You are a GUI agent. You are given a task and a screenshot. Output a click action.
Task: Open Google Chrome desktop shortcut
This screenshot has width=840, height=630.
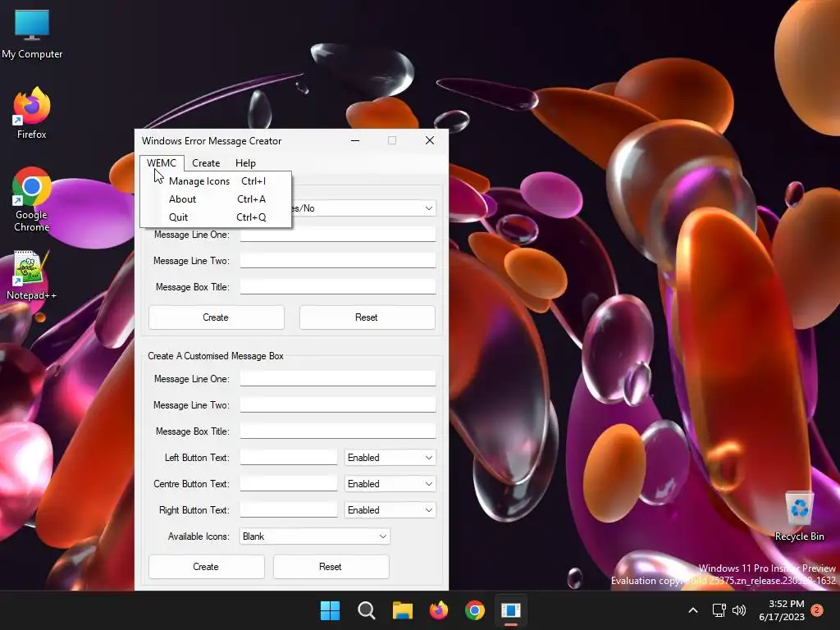(32, 199)
